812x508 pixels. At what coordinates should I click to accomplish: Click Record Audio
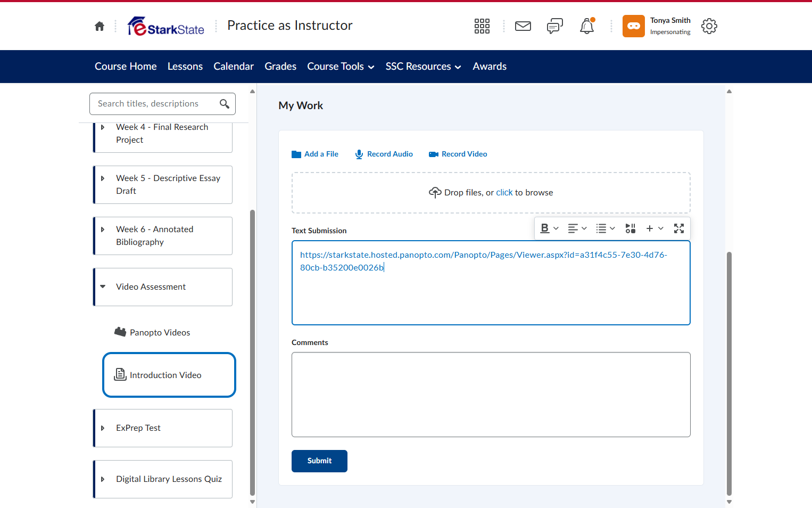coord(384,154)
